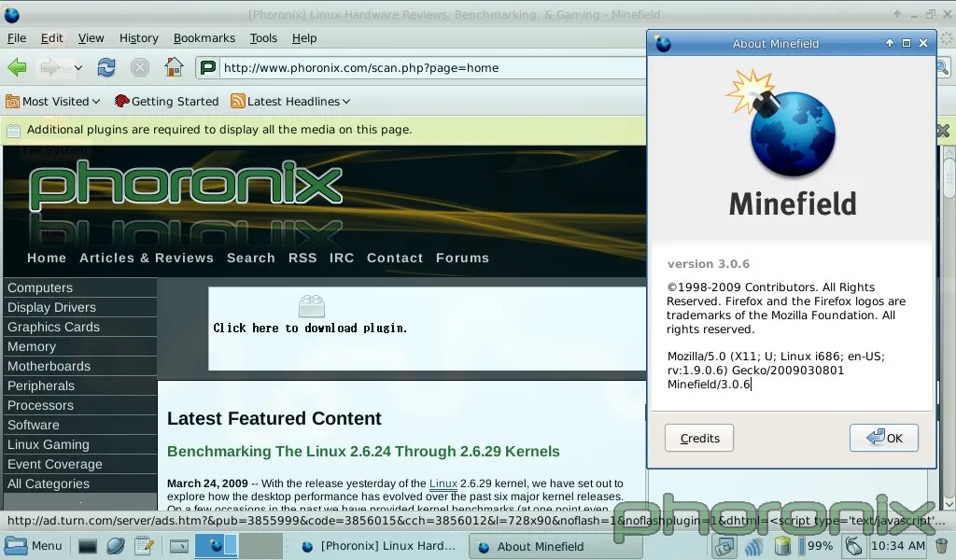Open the File menu
Image resolution: width=956 pixels, height=560 pixels.
coord(17,37)
